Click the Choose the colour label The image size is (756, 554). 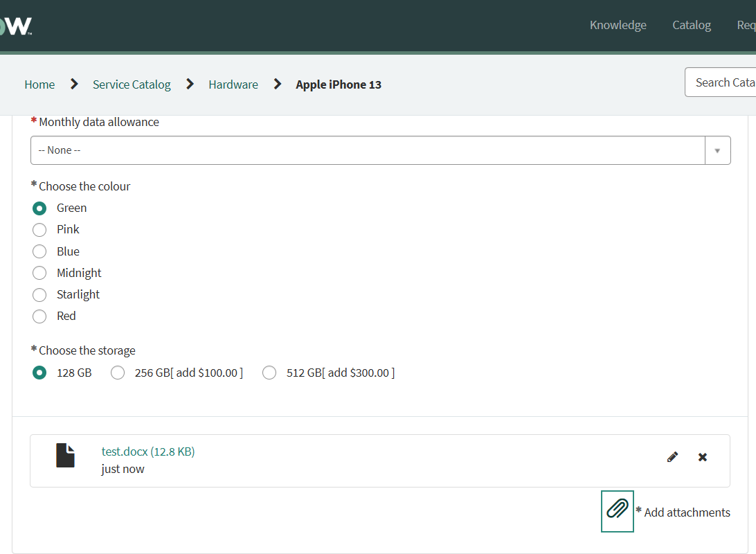tap(84, 186)
